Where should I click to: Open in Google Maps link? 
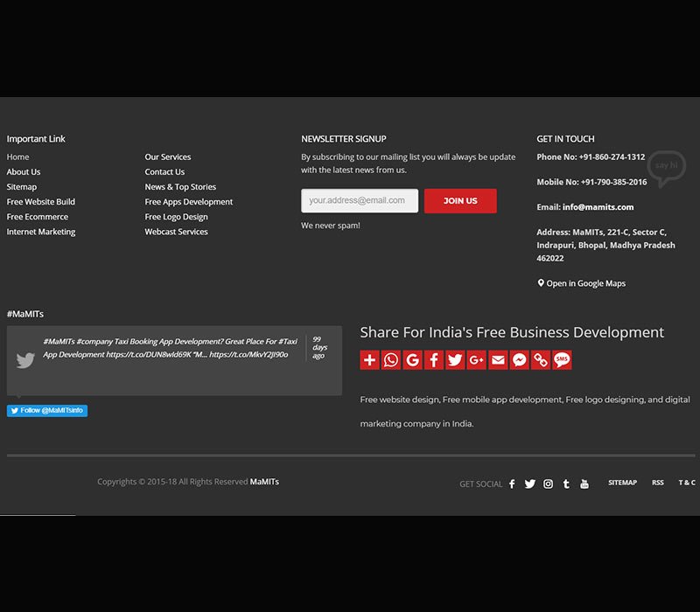tap(585, 283)
